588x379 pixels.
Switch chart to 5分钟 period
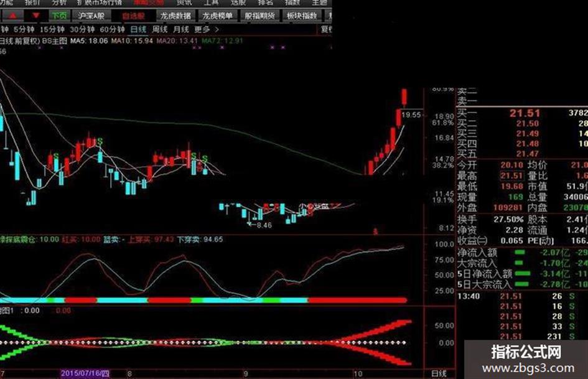point(24,29)
